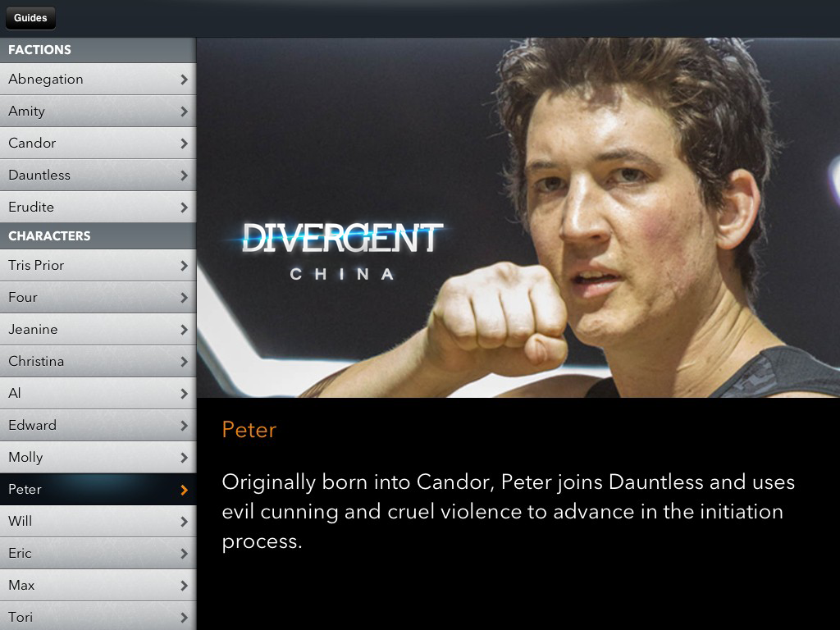
Task: Click the arrow icon on Tori row
Action: coord(185,617)
